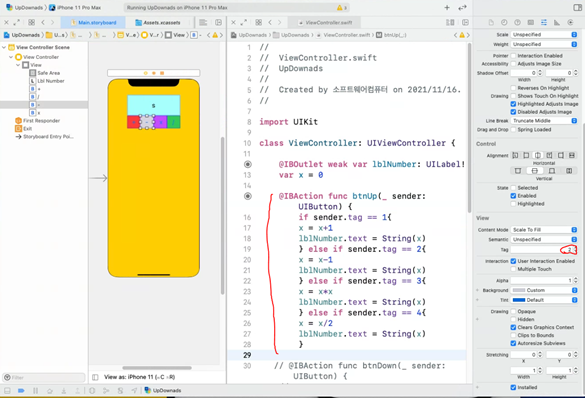The width and height of the screenshot is (585, 398).
Task: Uncheck Highlighted Adjusts Image
Action: [x=513, y=104]
